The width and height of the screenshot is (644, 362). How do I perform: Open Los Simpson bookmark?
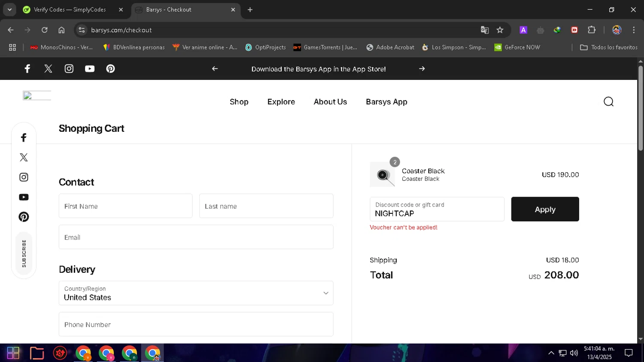(454, 47)
